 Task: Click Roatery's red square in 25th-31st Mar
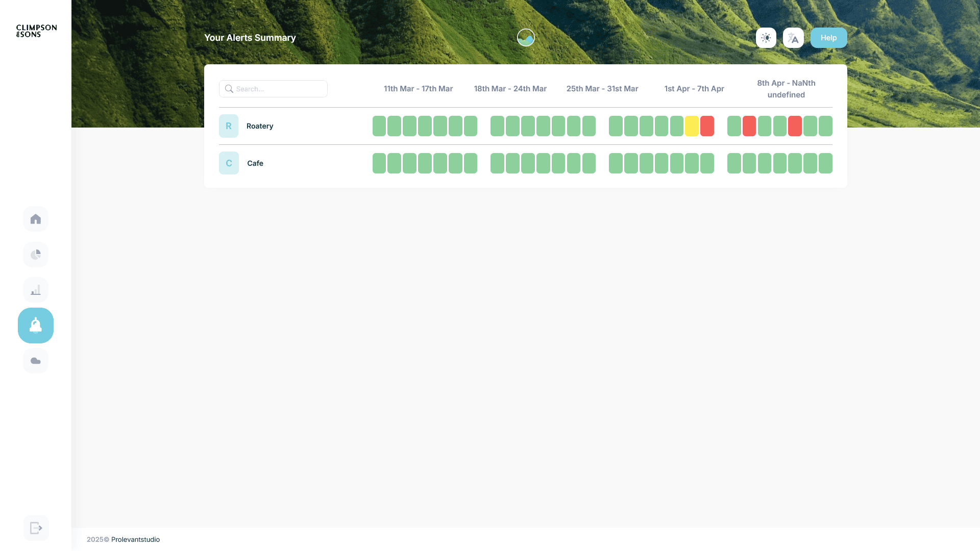tap(707, 126)
